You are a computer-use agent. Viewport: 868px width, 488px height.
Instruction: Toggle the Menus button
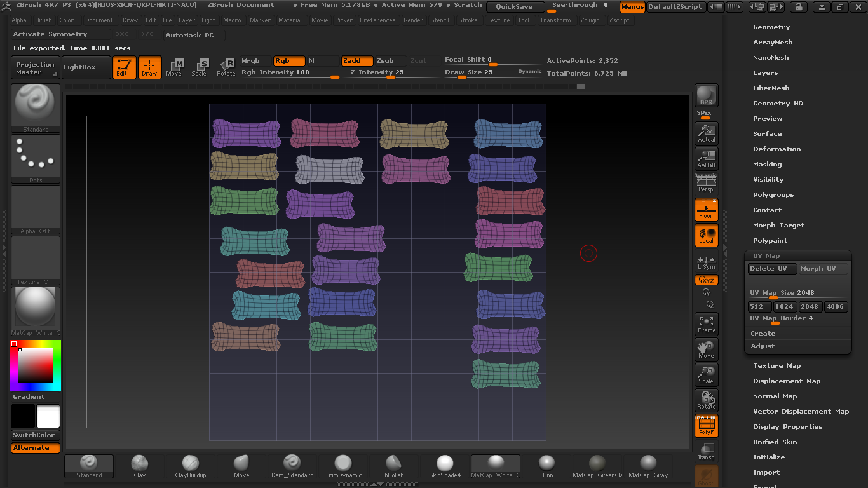pos(632,7)
